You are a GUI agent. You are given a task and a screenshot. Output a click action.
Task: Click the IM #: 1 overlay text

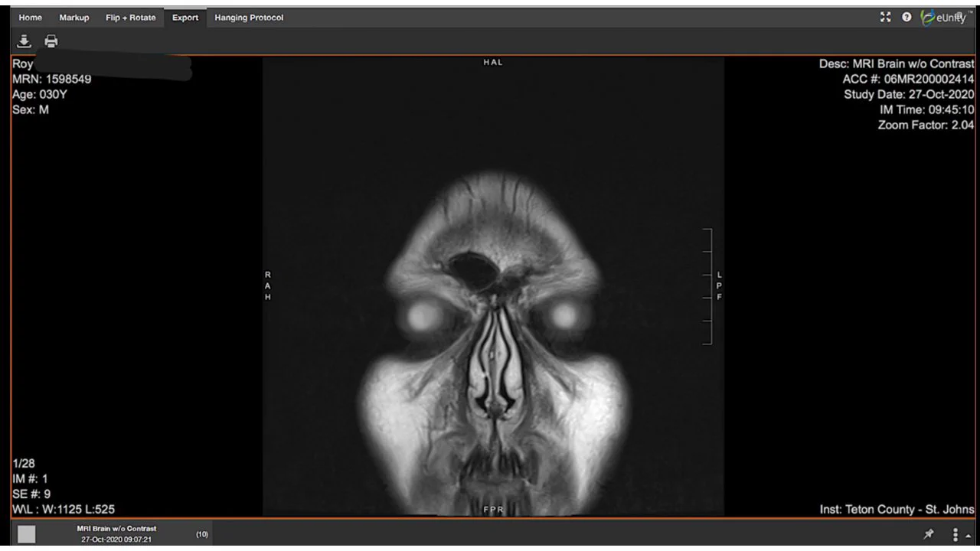pos(31,479)
